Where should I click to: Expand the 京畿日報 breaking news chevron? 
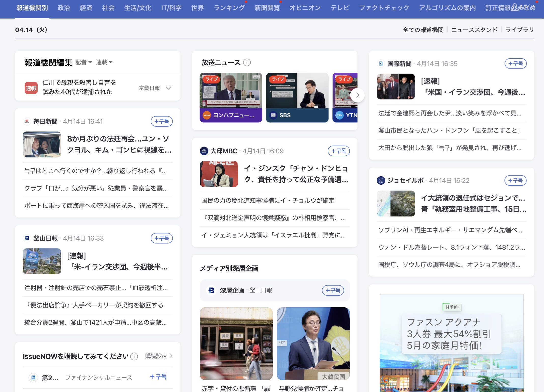pos(168,88)
